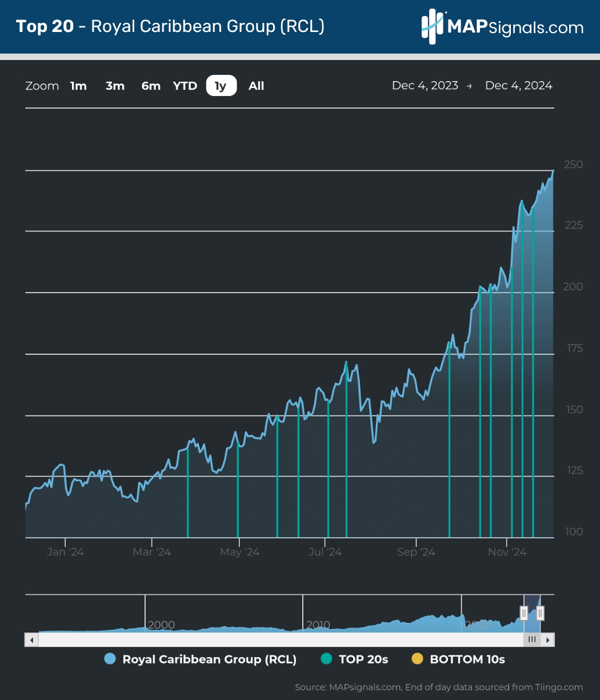Viewport: 600px width, 700px height.
Task: Click the MAPSignals.com logo
Action: [502, 26]
